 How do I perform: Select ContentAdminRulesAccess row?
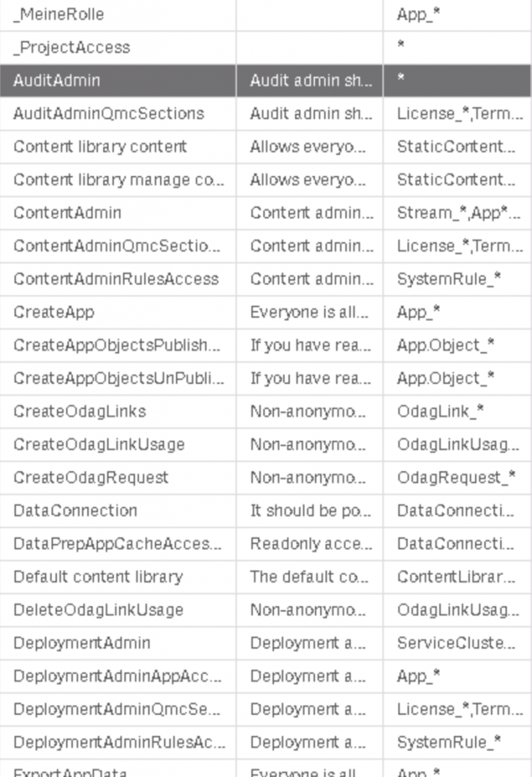[115, 278]
